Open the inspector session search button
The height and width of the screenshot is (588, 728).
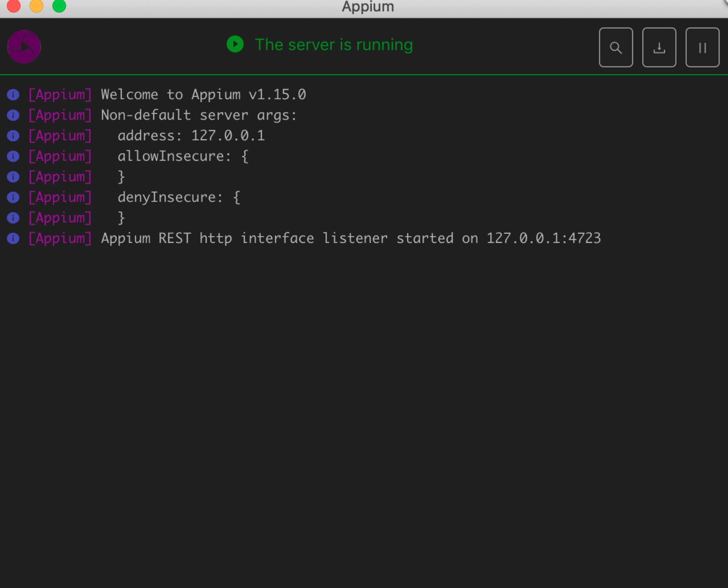pos(616,47)
